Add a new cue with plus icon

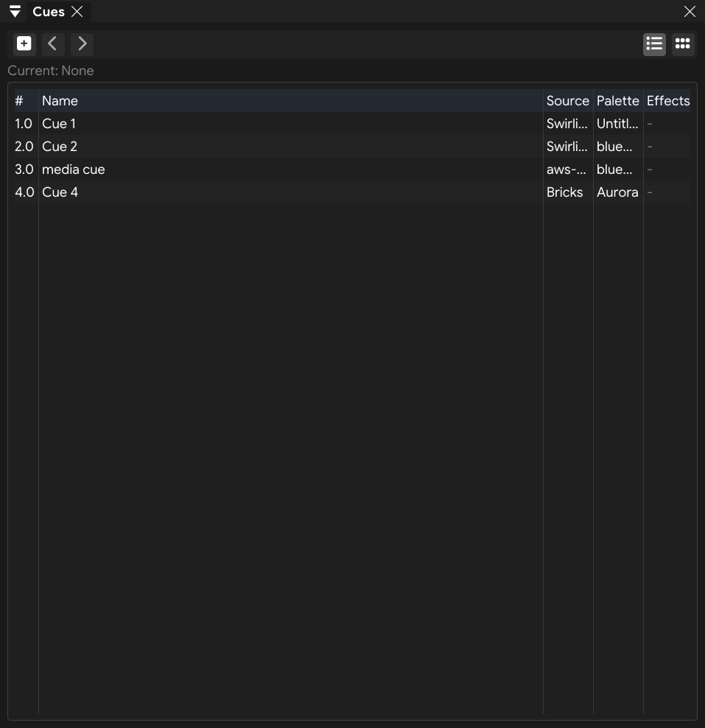[24, 44]
